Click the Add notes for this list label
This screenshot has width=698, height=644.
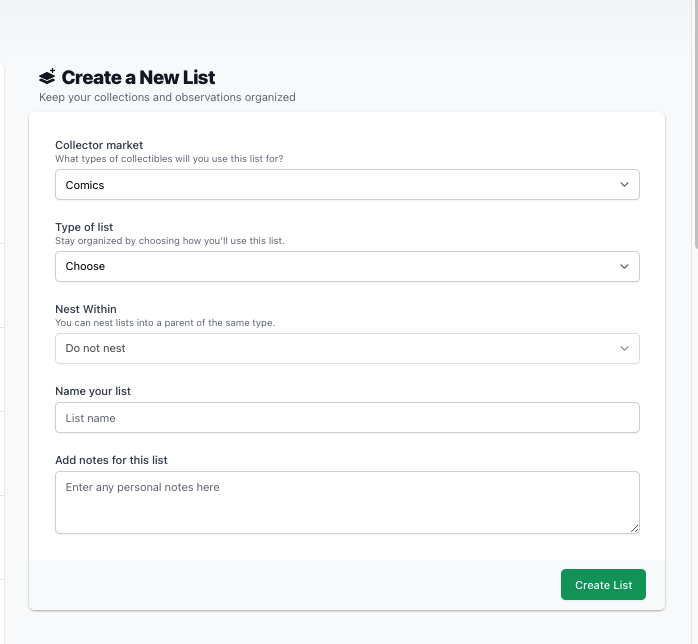[111, 460]
